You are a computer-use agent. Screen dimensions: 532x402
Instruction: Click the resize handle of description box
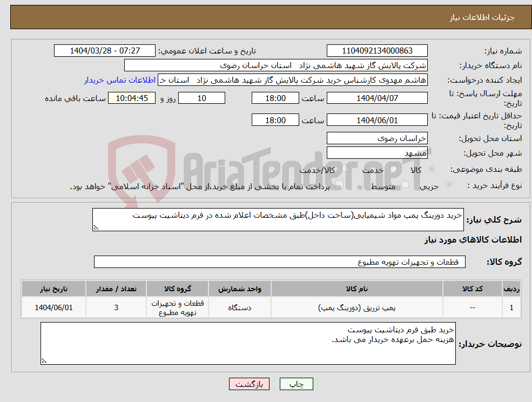coord(96,228)
